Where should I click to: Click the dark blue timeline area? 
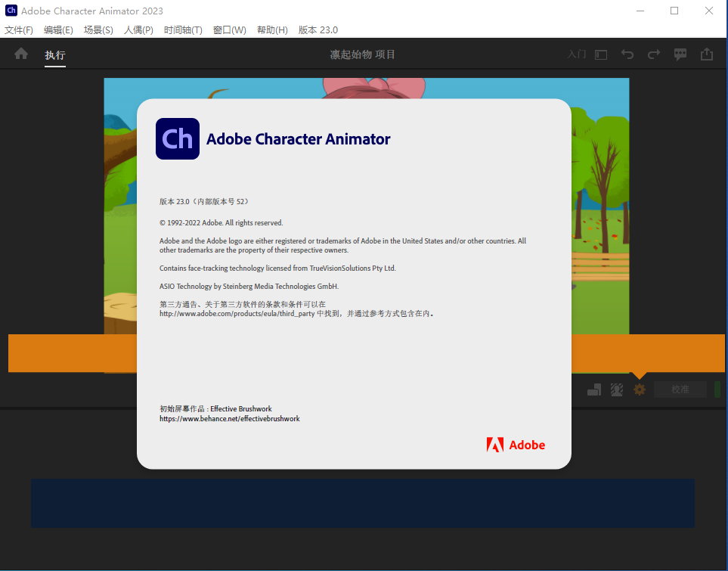(363, 503)
